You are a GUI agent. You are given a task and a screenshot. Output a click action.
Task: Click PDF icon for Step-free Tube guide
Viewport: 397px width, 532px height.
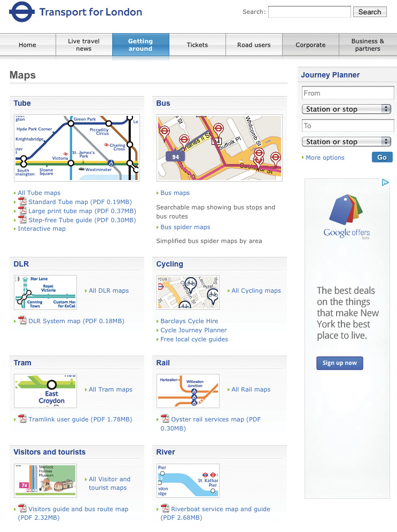(x=22, y=220)
